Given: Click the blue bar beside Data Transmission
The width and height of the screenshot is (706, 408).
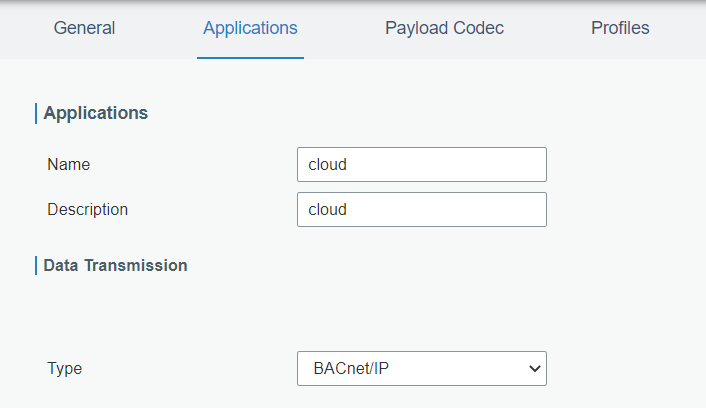Looking at the screenshot, I should [36, 265].
